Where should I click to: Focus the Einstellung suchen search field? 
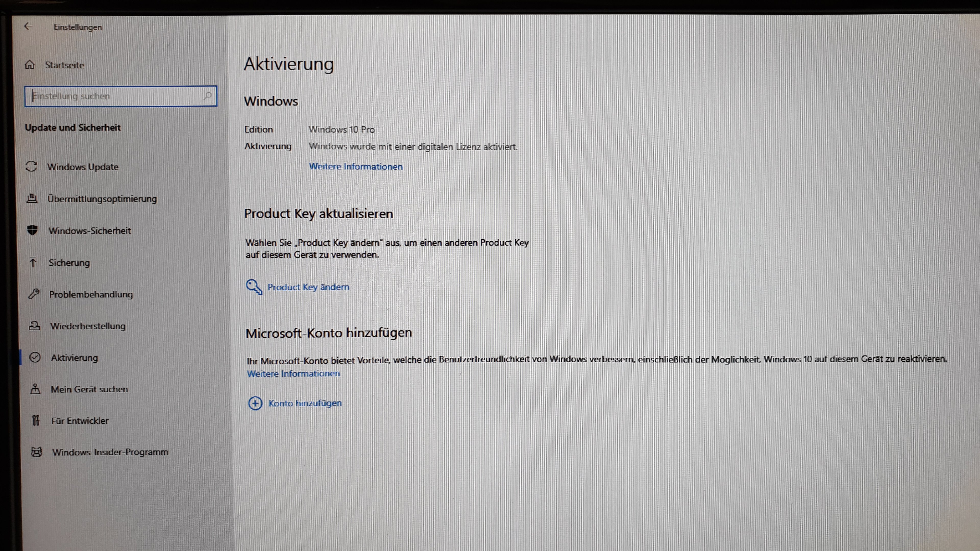pos(121,96)
